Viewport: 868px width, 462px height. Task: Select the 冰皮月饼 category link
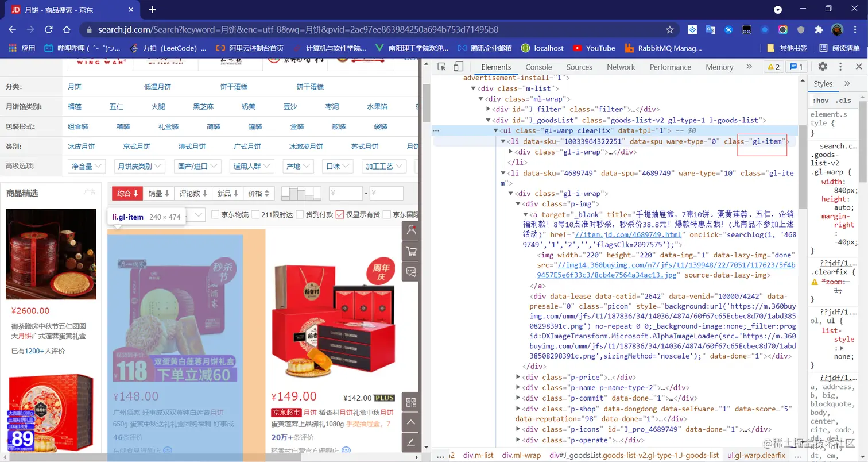pyautogui.click(x=82, y=147)
